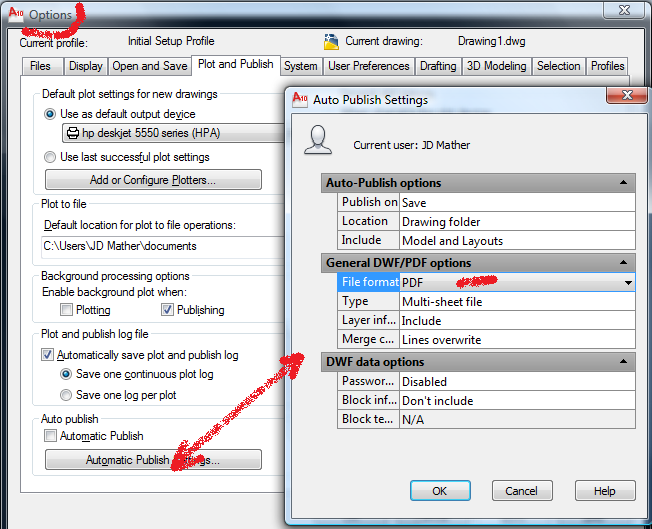The width and height of the screenshot is (652, 529).
Task: Click the printer icon beside hp deskjet 5550
Action: click(x=73, y=133)
